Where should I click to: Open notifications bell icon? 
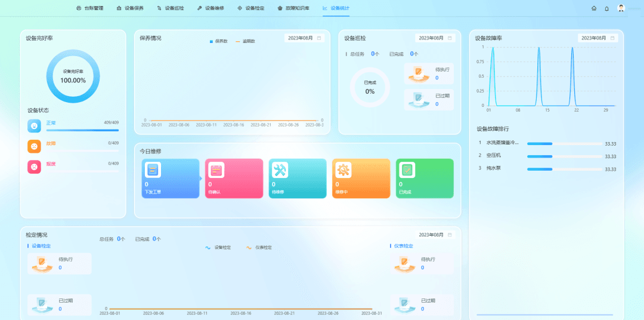606,8
